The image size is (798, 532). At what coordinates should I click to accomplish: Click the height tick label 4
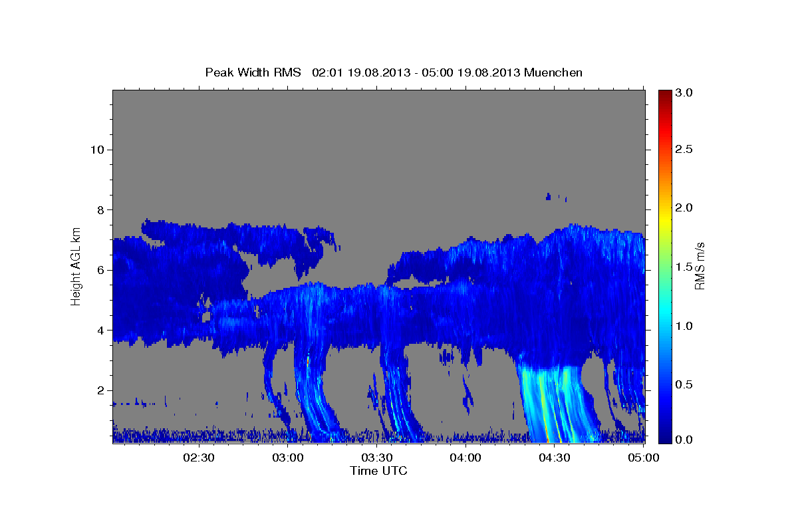pos(100,331)
